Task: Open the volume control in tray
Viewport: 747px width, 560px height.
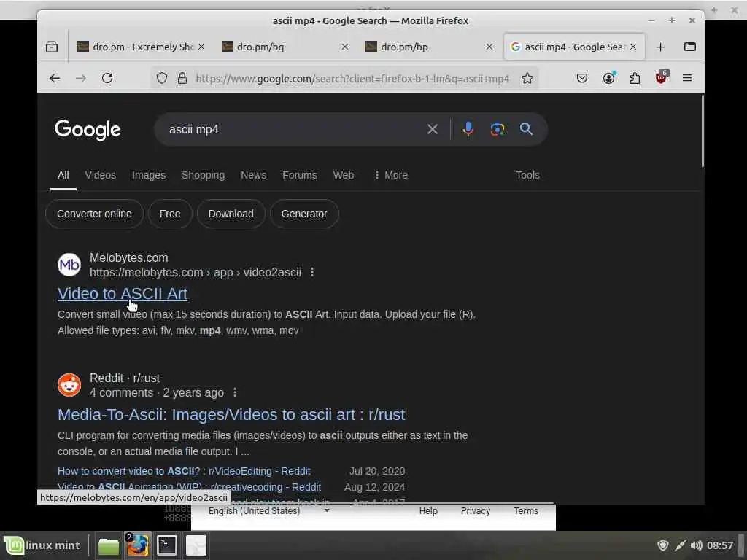Action: [x=696, y=545]
